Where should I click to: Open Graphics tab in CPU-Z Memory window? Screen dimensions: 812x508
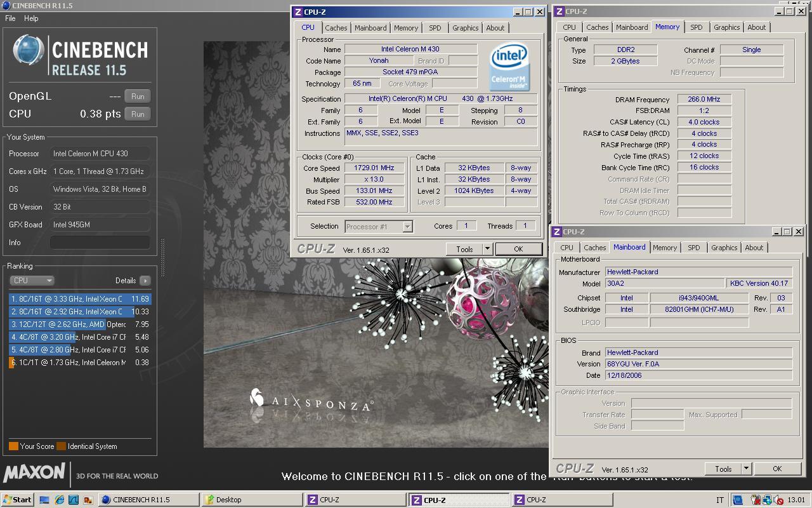point(726,27)
